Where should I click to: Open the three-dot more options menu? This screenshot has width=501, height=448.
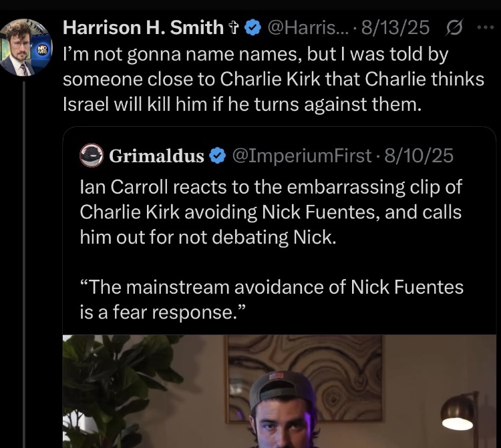pyautogui.click(x=484, y=28)
